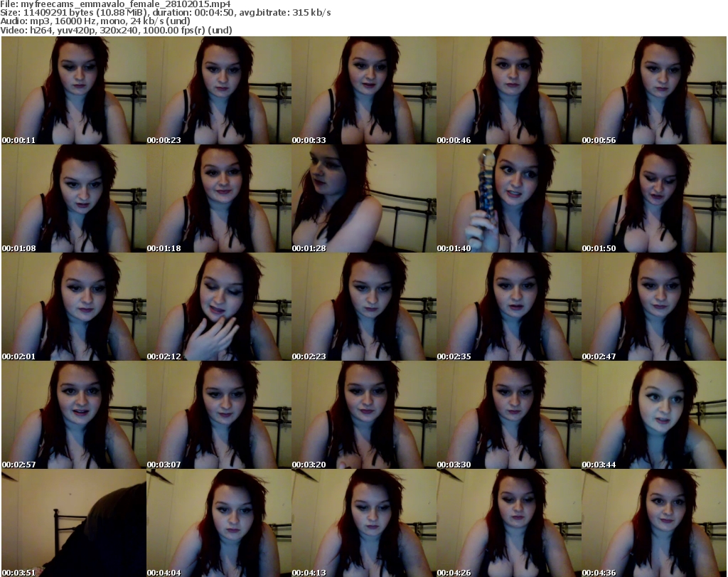Open the 00:03:07 thumbnail

(x=219, y=415)
